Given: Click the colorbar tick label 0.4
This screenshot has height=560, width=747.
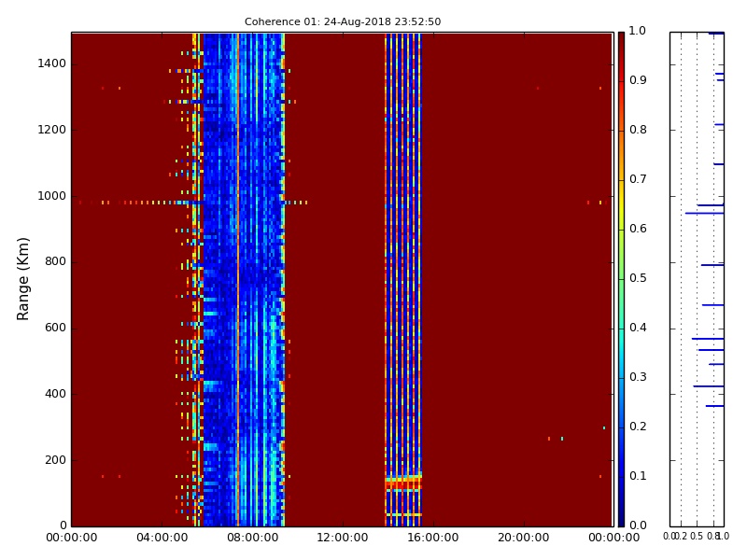Looking at the screenshot, I should [638, 329].
